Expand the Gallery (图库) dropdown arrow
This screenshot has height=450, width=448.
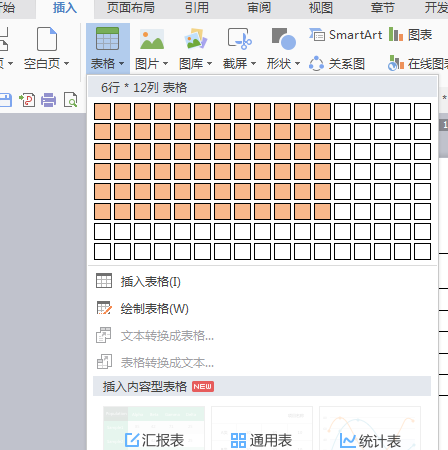(209, 63)
